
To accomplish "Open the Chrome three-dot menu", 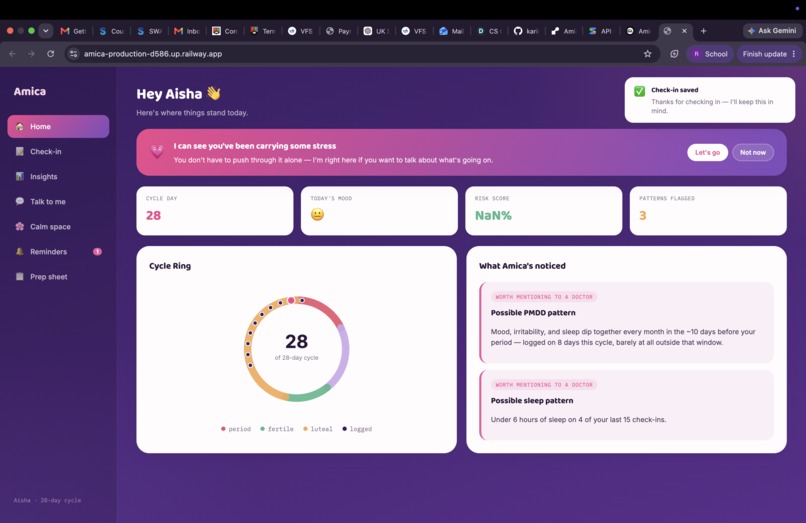I will pos(794,53).
